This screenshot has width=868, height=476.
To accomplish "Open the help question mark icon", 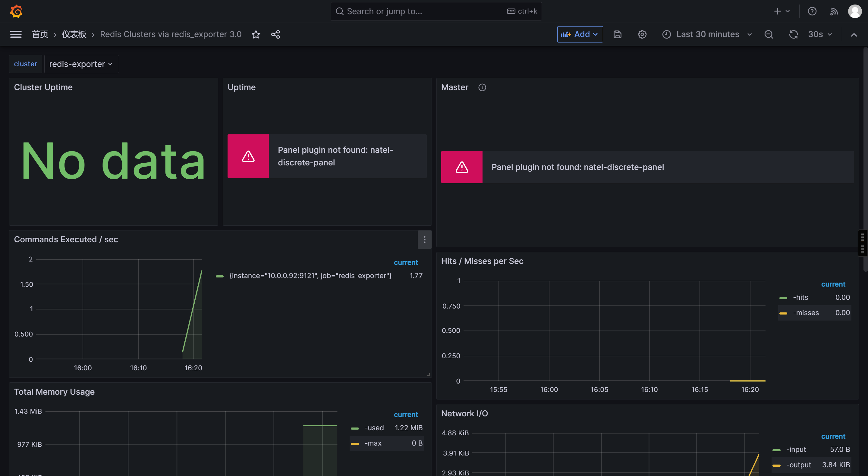I will (812, 11).
